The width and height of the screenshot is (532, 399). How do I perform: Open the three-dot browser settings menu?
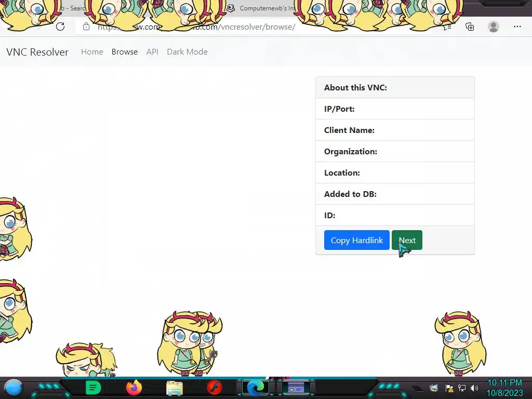[x=517, y=26]
